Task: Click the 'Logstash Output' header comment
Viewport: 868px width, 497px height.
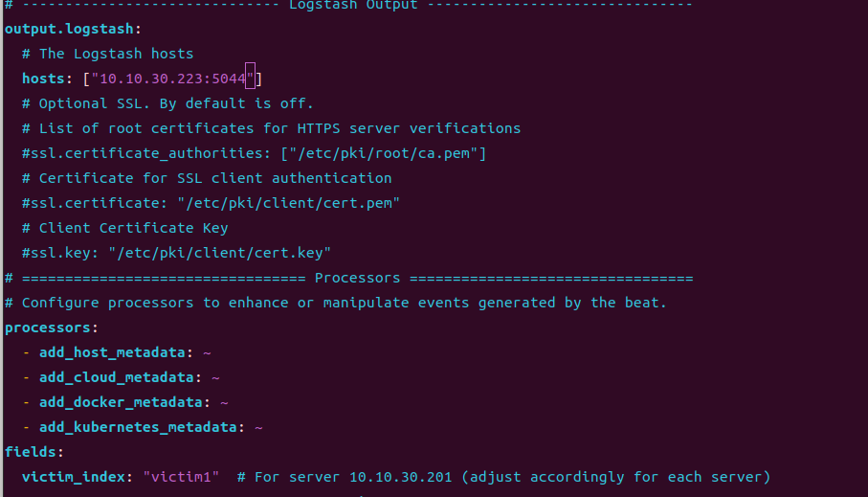Action: (348, 6)
